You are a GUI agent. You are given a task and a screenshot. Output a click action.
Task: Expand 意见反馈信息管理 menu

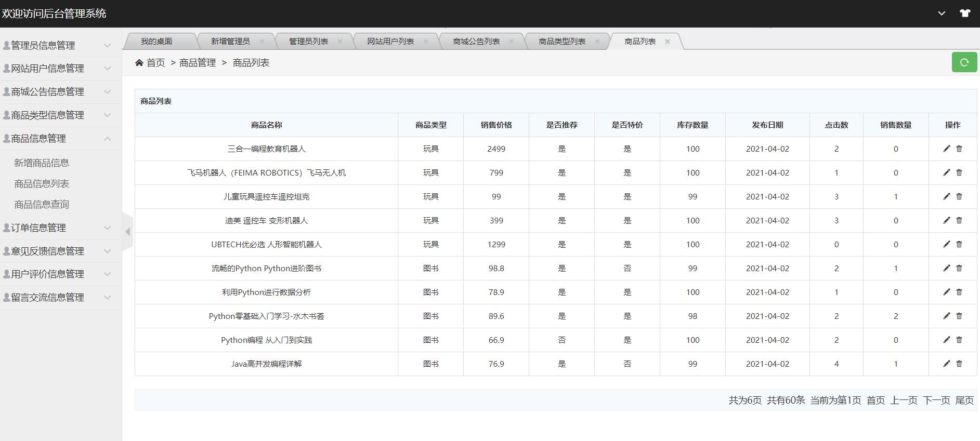tap(61, 251)
